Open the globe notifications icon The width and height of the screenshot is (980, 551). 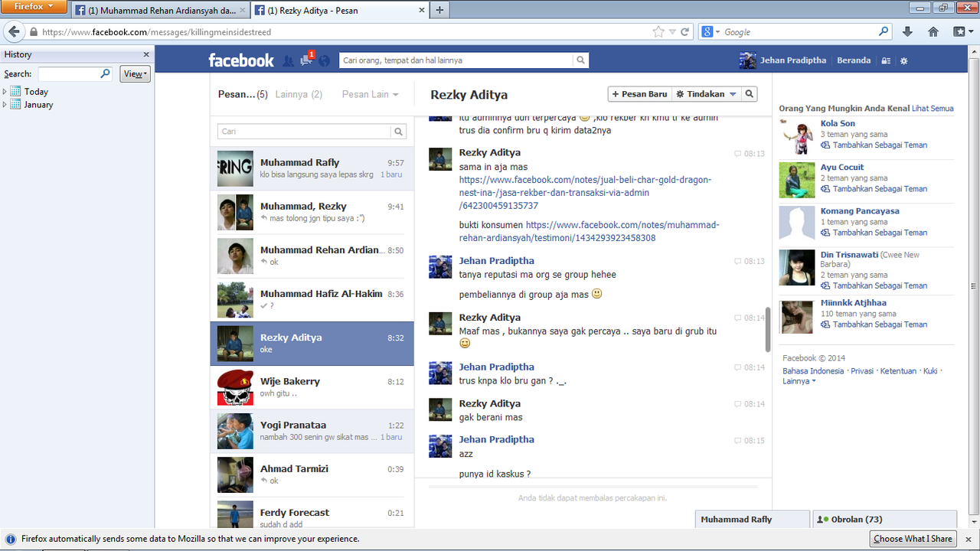[325, 60]
